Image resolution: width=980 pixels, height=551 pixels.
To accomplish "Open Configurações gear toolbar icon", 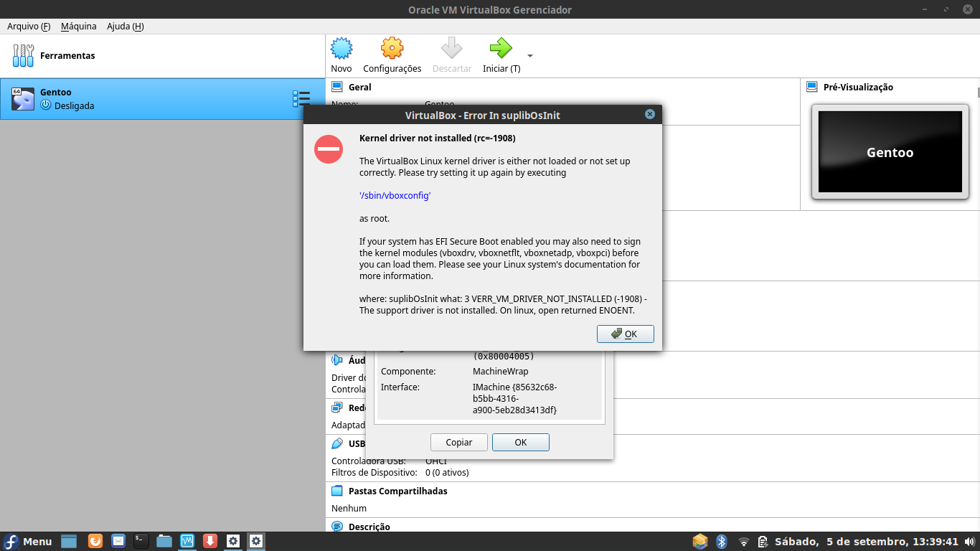I will click(392, 49).
